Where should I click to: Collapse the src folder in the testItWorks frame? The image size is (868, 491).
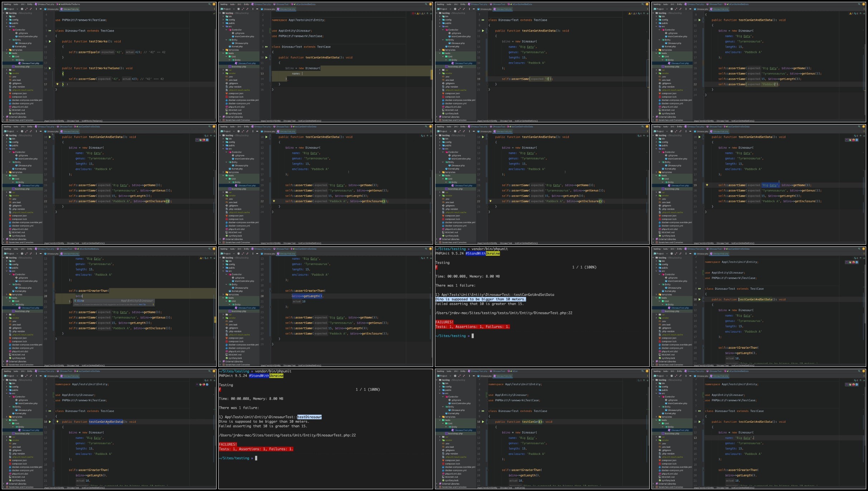click(7, 26)
